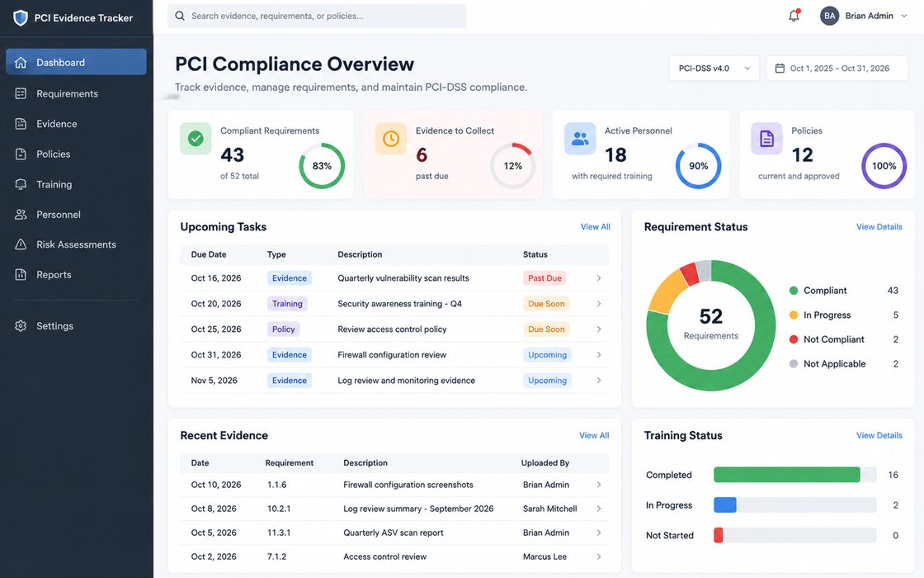Viewport: 924px width, 578px height.
Task: Click the Settings gear icon in the sidebar
Action: point(21,325)
